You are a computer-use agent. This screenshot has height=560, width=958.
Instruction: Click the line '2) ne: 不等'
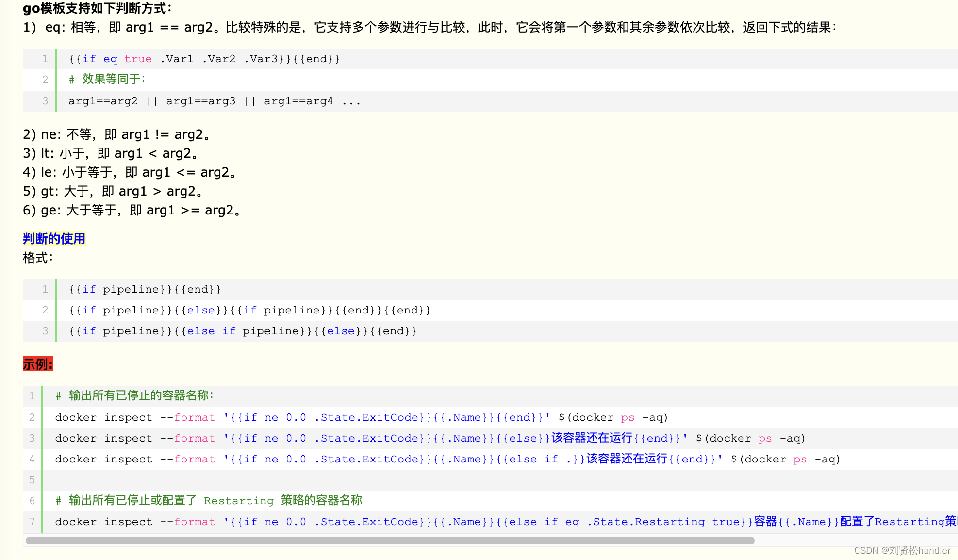point(116,134)
